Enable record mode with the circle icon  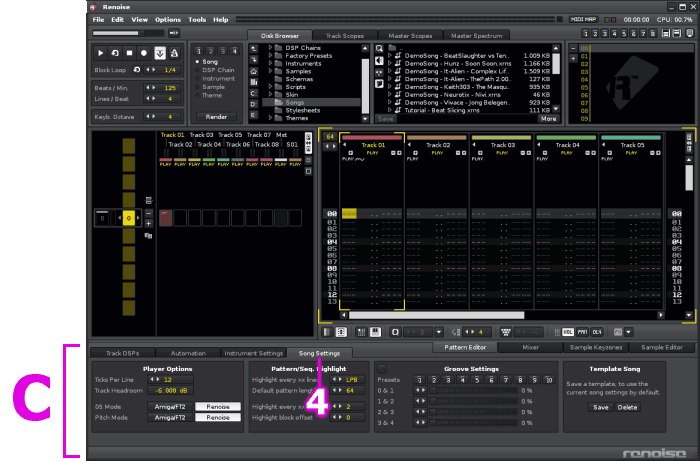(x=144, y=53)
